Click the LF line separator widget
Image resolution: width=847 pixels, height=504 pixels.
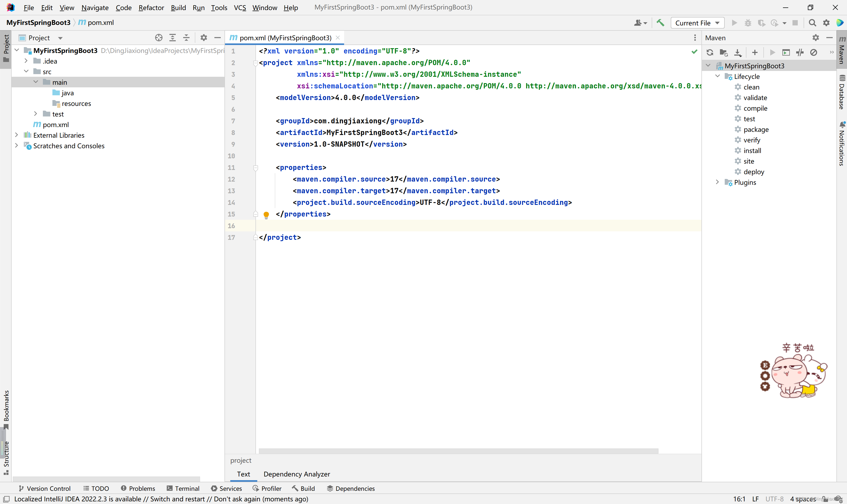tap(755, 498)
